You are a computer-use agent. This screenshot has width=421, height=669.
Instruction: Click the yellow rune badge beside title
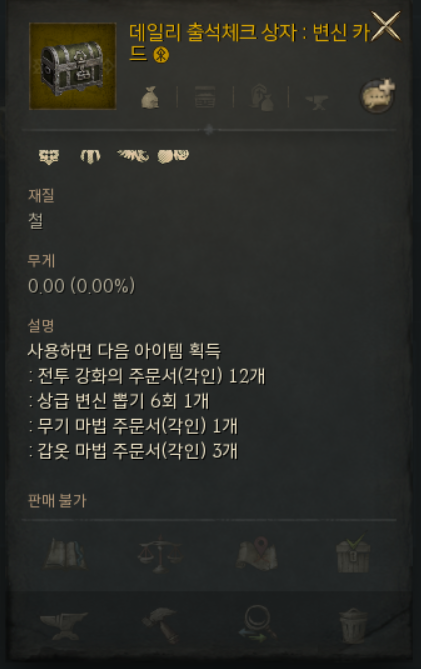pyautogui.click(x=161, y=55)
